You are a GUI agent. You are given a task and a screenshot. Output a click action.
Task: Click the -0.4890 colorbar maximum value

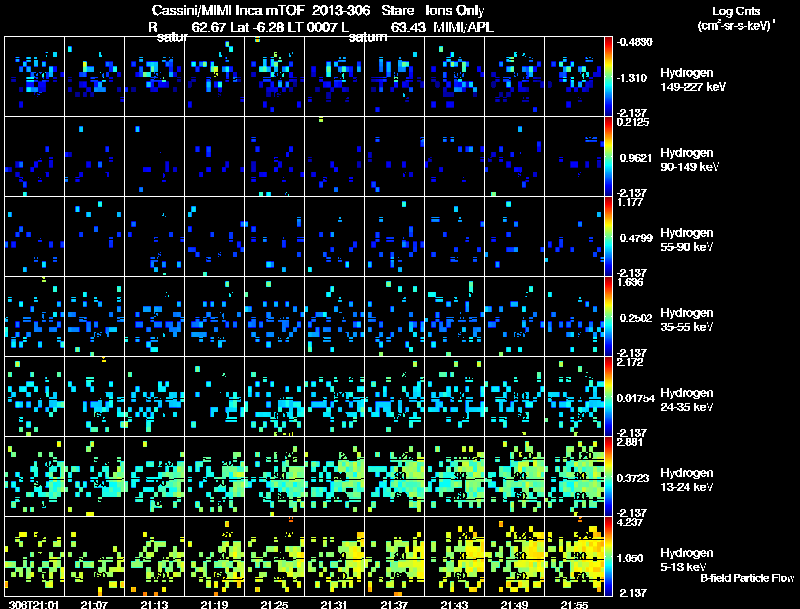pos(634,42)
